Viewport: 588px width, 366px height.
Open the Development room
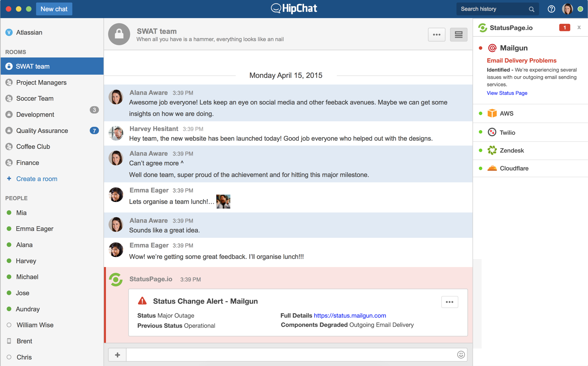(35, 115)
